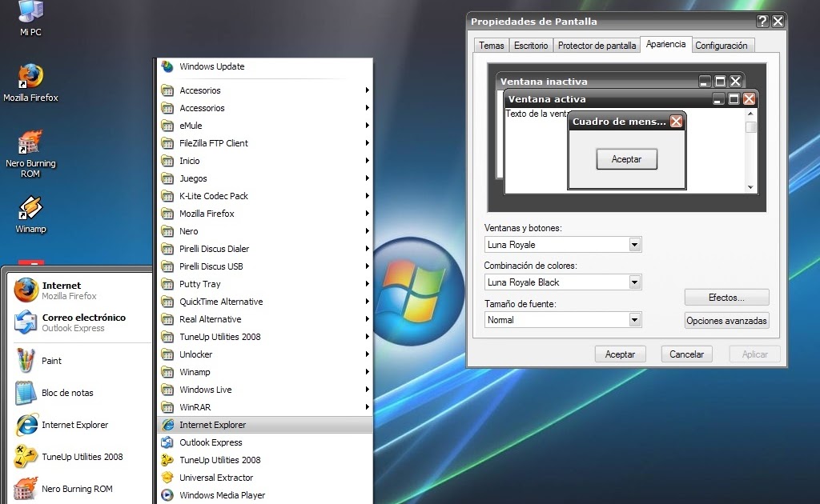Image resolution: width=820 pixels, height=504 pixels.
Task: Click the Ventana inactiva preview title bar
Action: 621,82
